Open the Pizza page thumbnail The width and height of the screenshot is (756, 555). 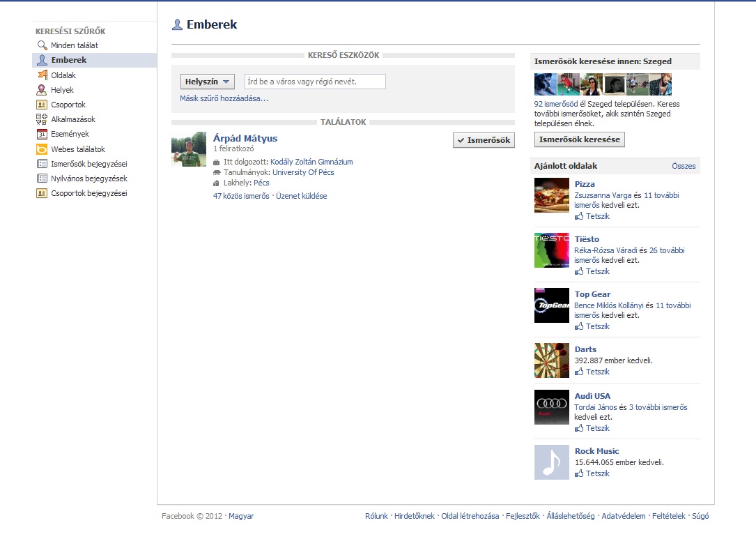click(552, 195)
